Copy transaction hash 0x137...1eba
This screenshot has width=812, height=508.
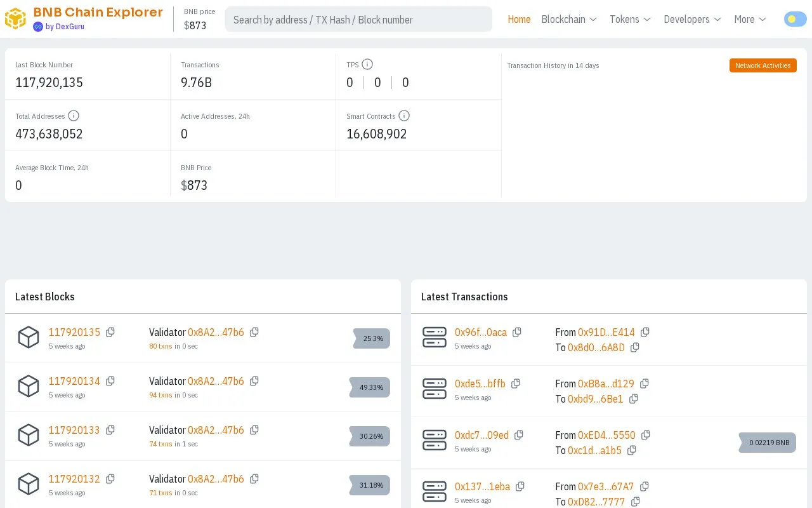tap(520, 486)
